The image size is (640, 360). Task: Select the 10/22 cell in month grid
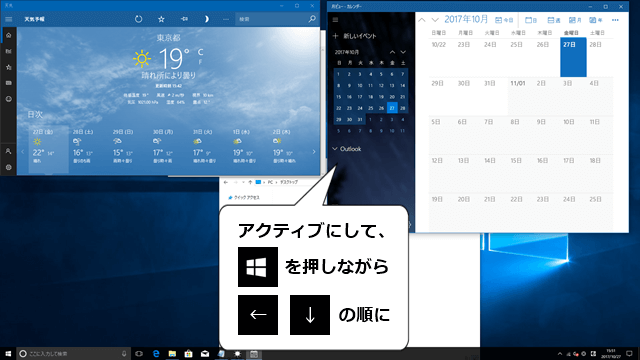(441, 57)
